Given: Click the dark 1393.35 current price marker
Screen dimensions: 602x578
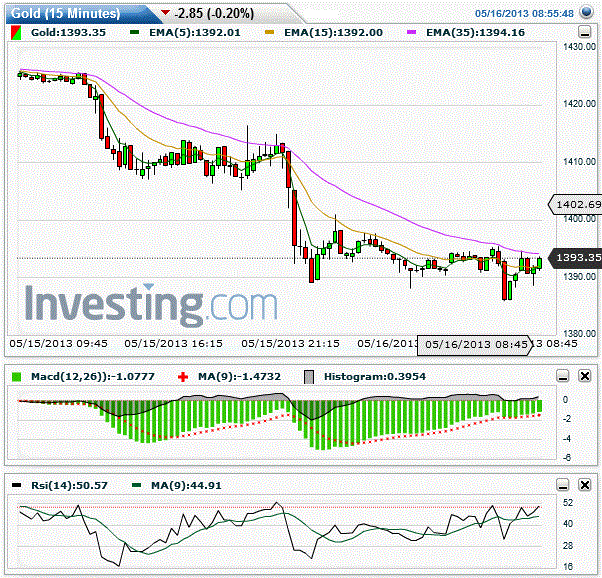Looking at the screenshot, I should tap(575, 257).
